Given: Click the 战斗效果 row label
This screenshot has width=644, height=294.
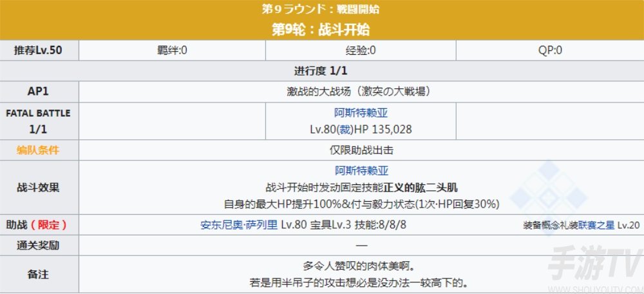Looking at the screenshot, I should click(x=39, y=187).
